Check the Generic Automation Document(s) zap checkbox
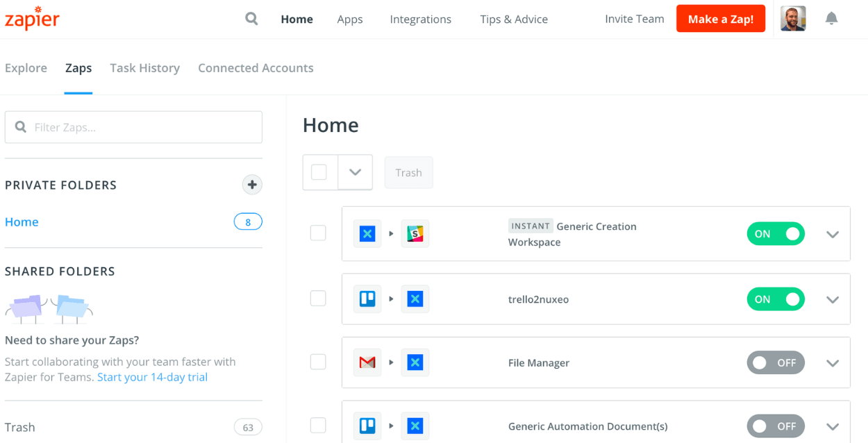The width and height of the screenshot is (868, 443). point(318,425)
